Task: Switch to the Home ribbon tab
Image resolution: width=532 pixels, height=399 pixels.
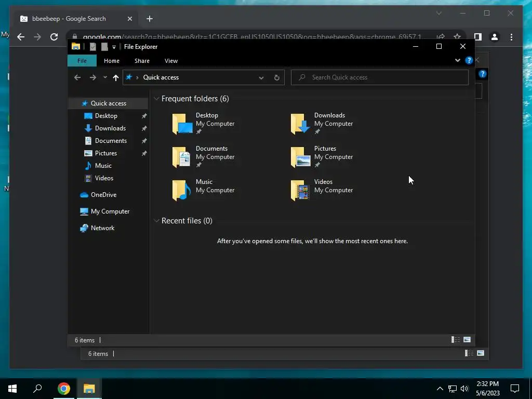Action: pos(112,61)
